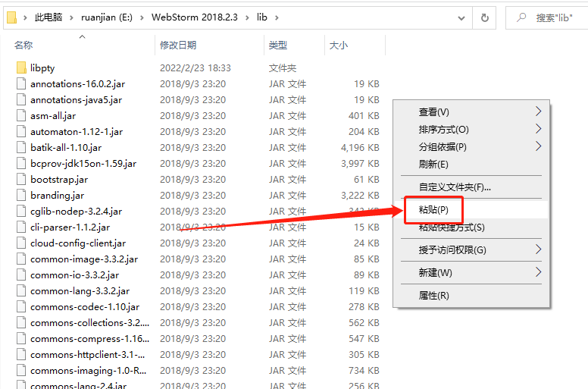Click the file icon of commons-codec-1.10.jar
The width and height of the screenshot is (588, 389).
click(x=21, y=307)
